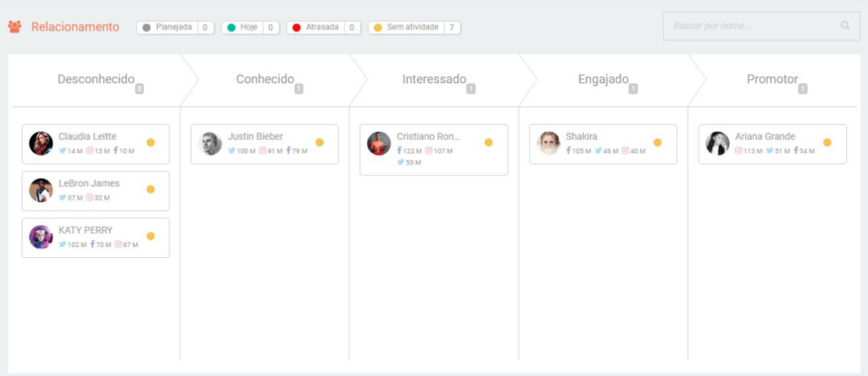Click Shakira's Facebook icon
Screen dimensions: 868x376
point(568,150)
